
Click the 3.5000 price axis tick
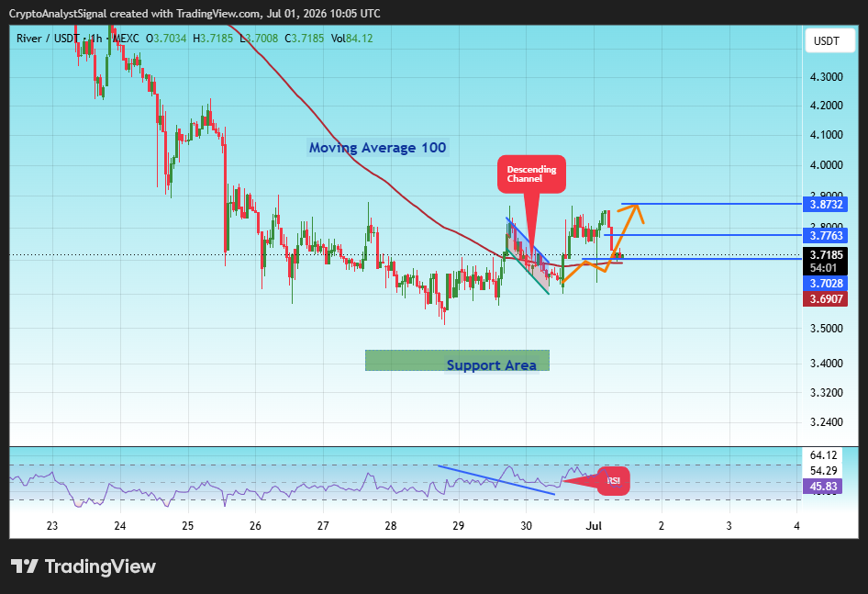[826, 329]
